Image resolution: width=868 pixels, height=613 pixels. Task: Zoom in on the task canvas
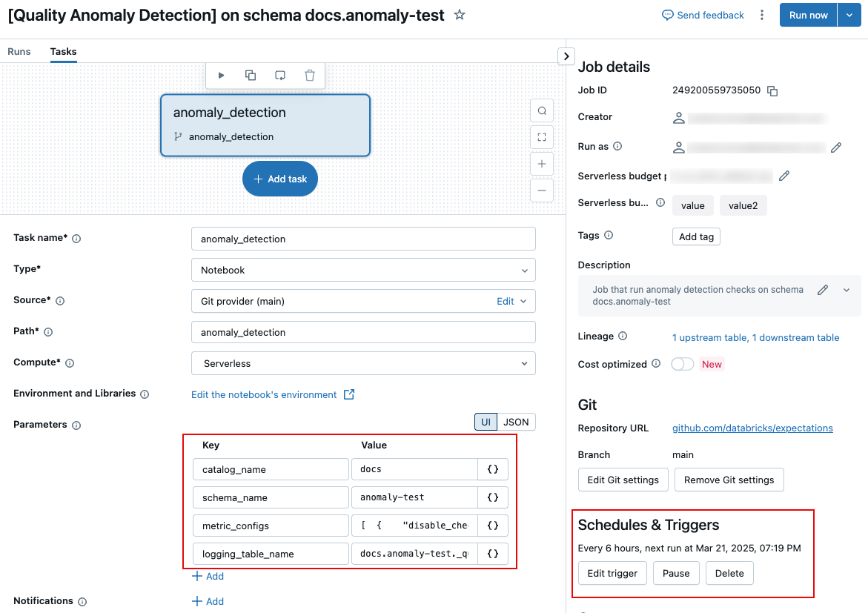(541, 163)
